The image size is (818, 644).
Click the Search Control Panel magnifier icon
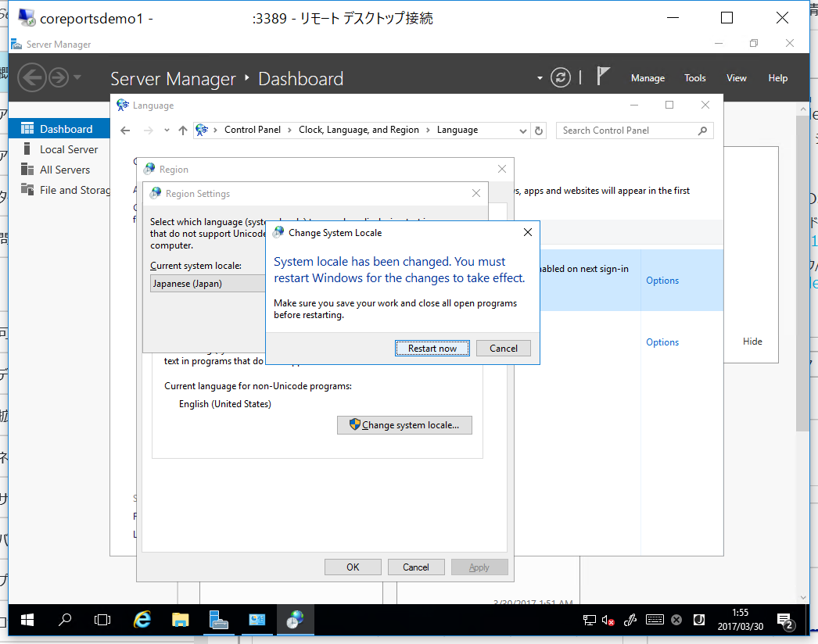[702, 131]
